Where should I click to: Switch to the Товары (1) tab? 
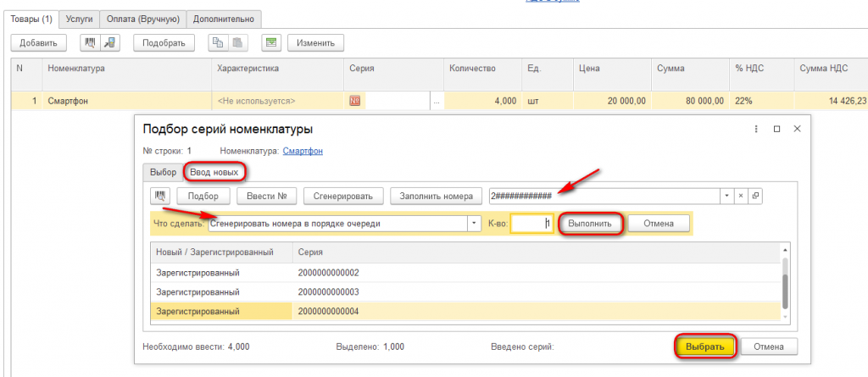pos(31,19)
